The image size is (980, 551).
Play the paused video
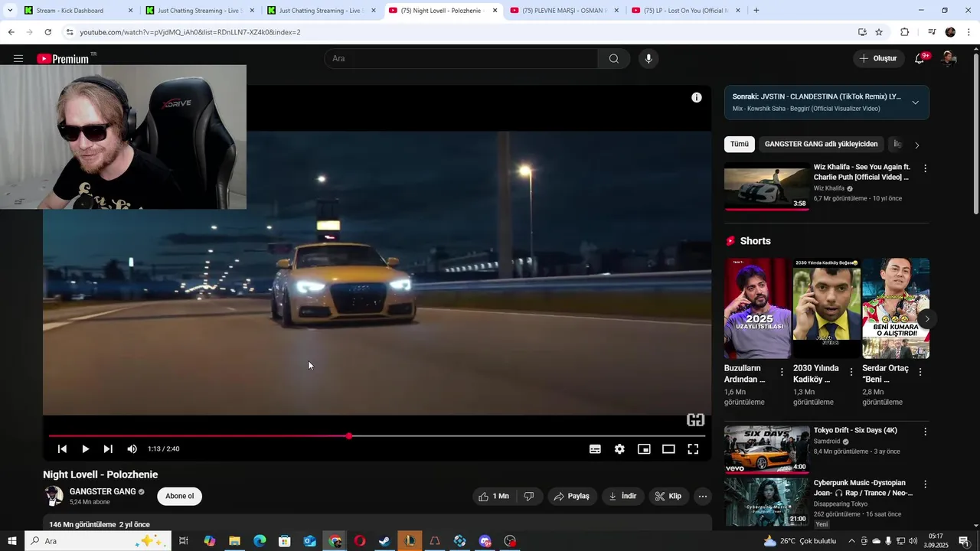[x=85, y=449]
